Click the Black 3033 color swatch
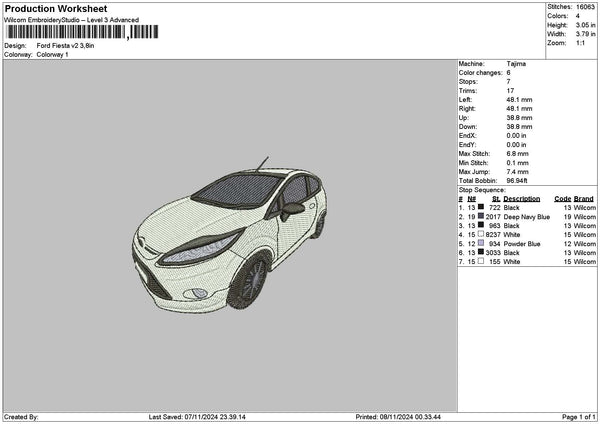Screen dimensions: 600x424 click(481, 253)
